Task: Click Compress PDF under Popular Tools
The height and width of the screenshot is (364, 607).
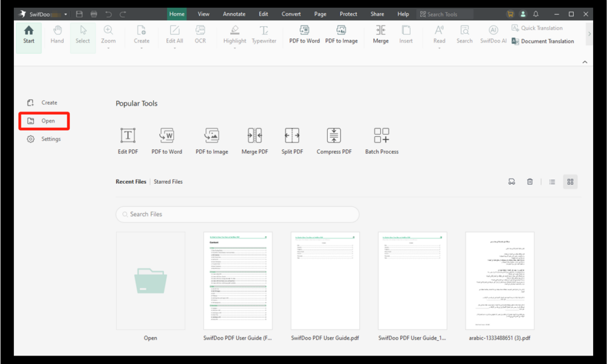Action: 334,141
